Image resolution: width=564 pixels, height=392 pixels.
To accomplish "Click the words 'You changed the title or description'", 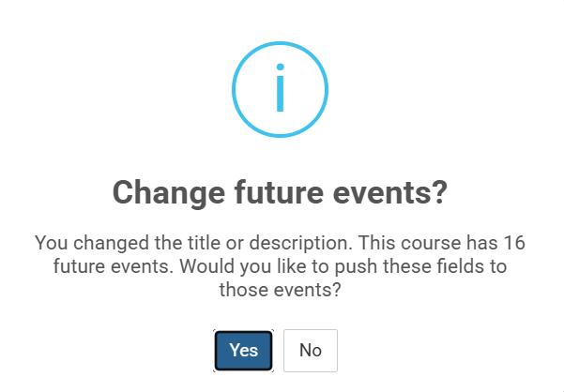I will pyautogui.click(x=193, y=243).
